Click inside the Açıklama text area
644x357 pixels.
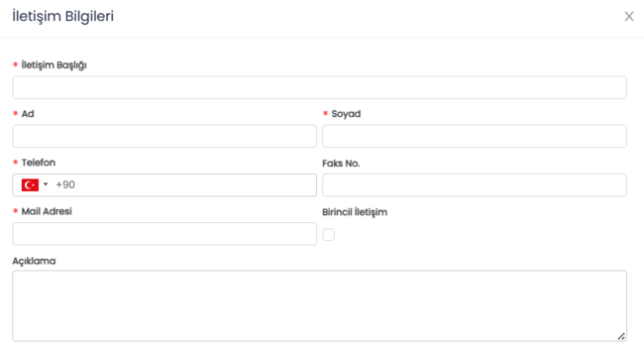coord(320,305)
